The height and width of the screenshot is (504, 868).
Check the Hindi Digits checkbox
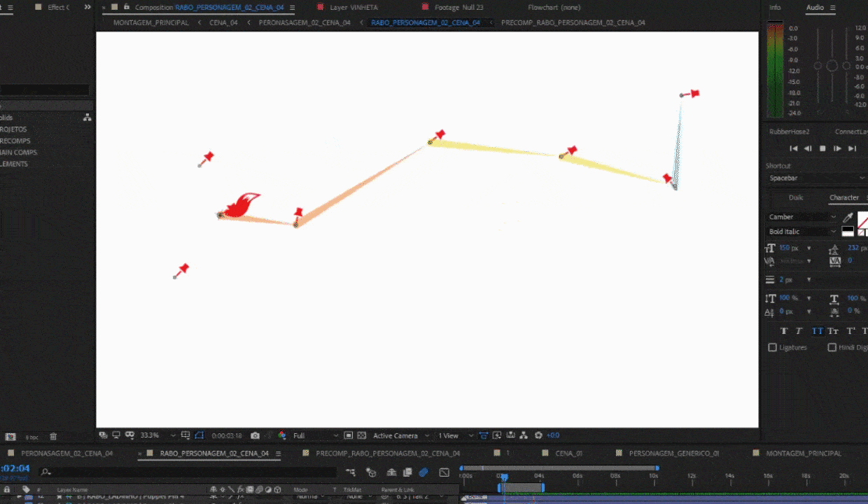pyautogui.click(x=832, y=347)
